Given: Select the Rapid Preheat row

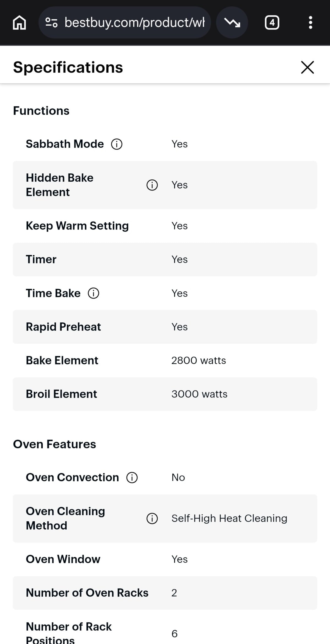Looking at the screenshot, I should click(x=165, y=327).
